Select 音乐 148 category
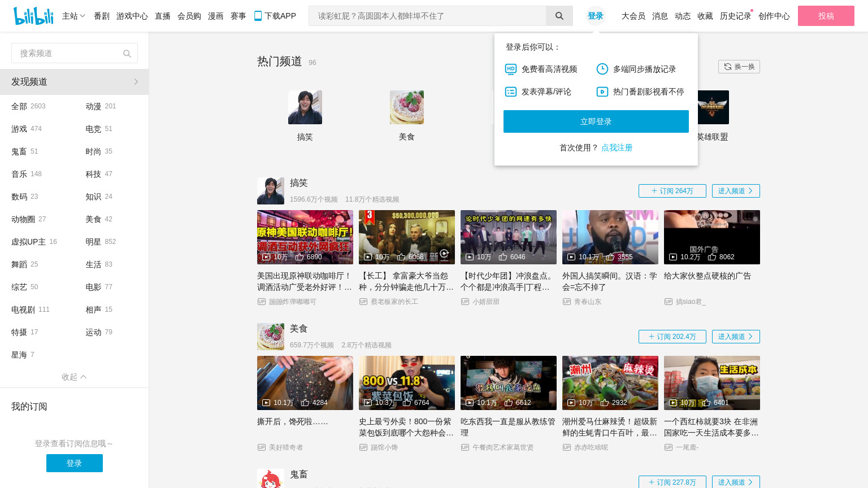The height and width of the screenshot is (488, 868). 27,174
